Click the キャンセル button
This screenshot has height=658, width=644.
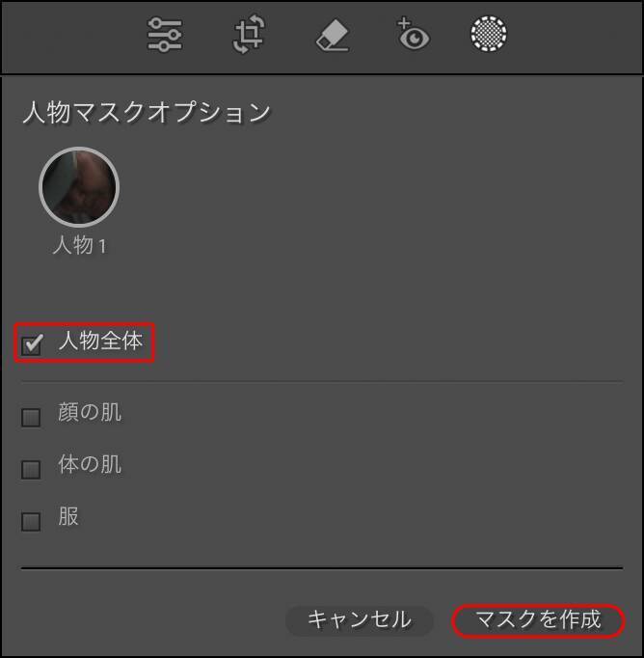point(360,620)
